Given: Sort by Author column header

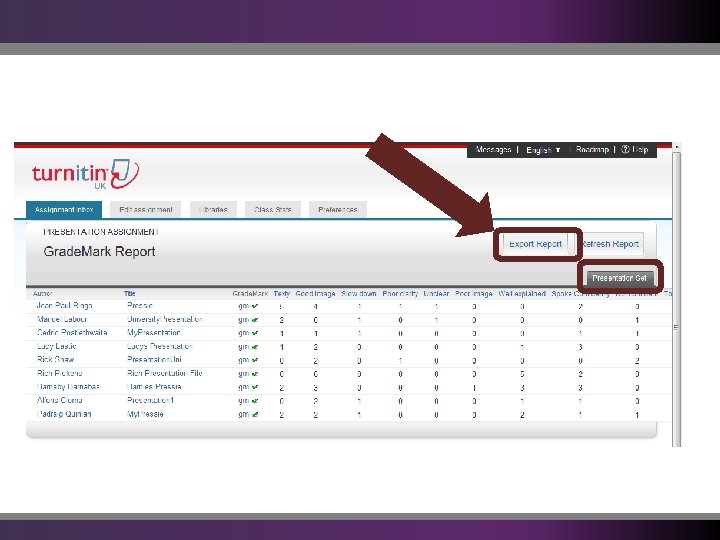Looking at the screenshot, I should (x=42, y=293).
